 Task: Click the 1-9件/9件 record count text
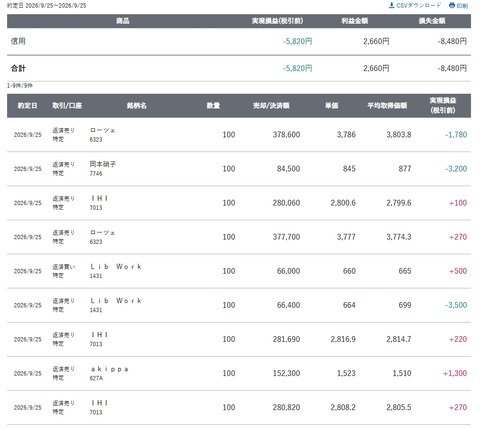click(x=20, y=86)
